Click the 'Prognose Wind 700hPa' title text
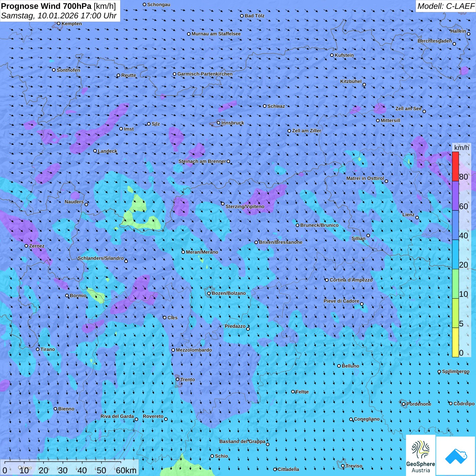Viewport: 476px width, 476px height. (47, 6)
